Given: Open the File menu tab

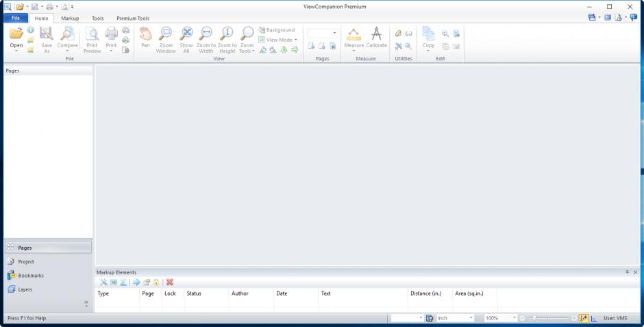Looking at the screenshot, I should (16, 18).
